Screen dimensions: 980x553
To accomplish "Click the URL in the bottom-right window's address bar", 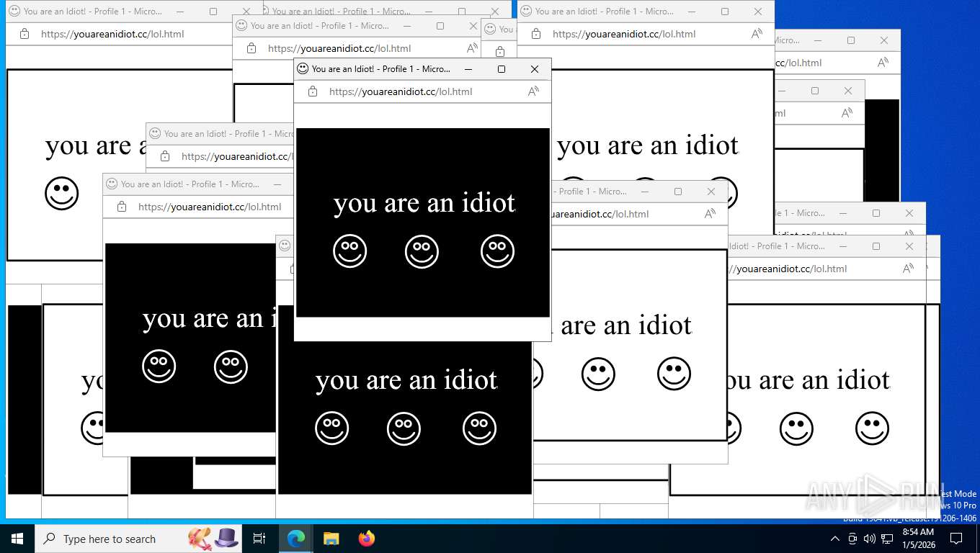I will 788,269.
